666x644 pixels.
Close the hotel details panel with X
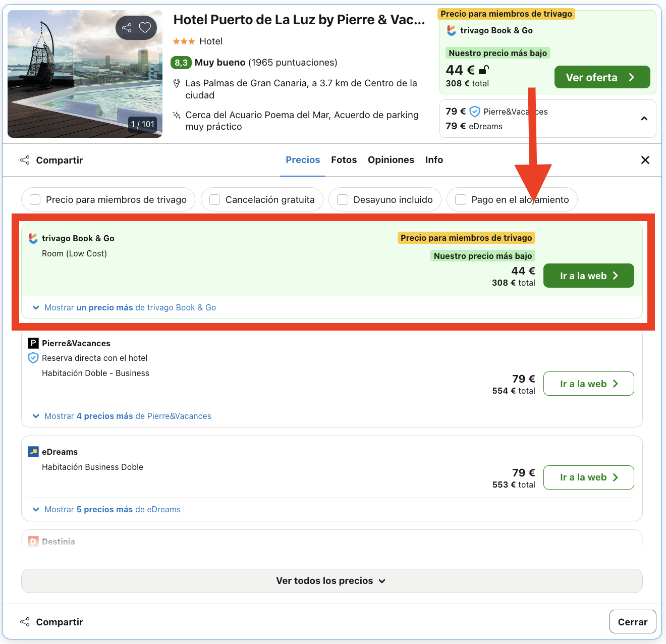(x=645, y=160)
